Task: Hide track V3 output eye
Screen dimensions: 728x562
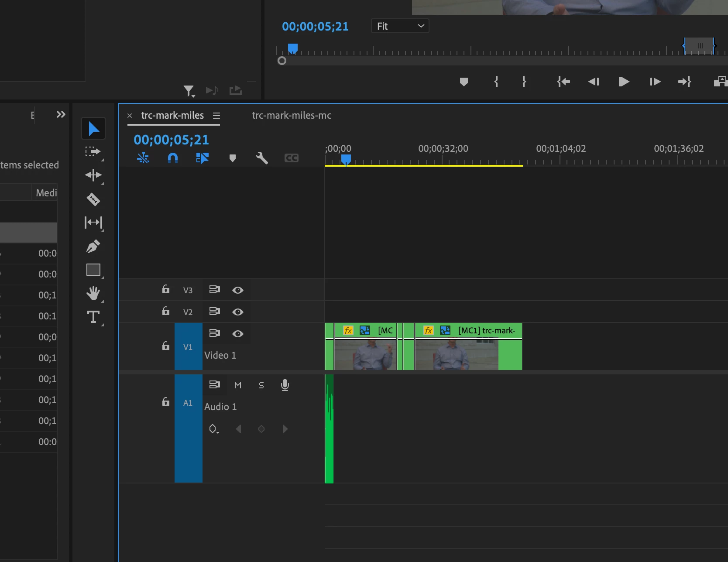Action: 238,290
